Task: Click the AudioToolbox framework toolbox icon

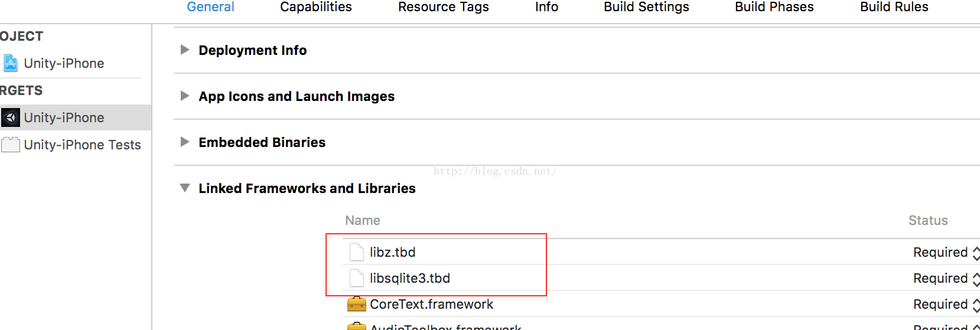Action: [x=357, y=326]
